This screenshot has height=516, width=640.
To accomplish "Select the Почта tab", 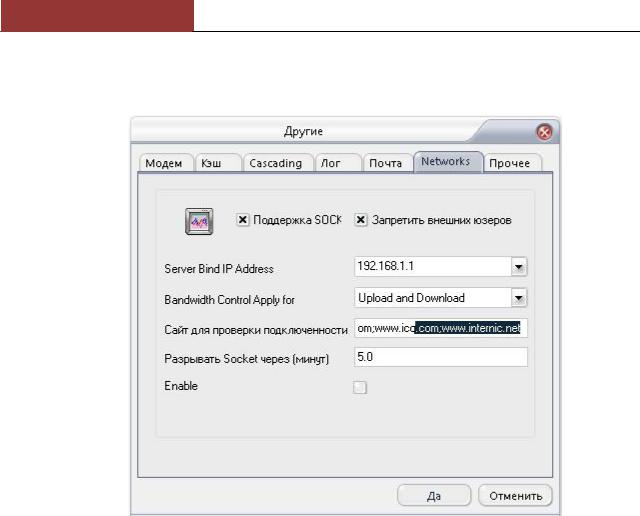I will coord(387,163).
